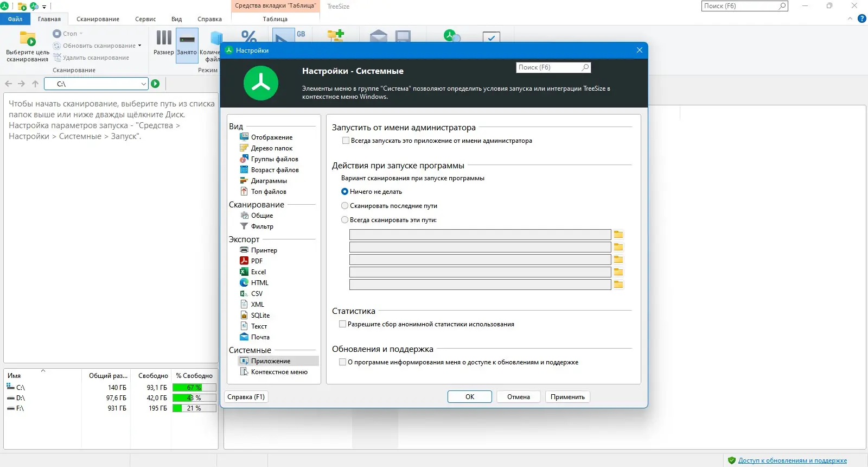This screenshot has width=868, height=467.
Task: Open dropdown arrow next to Обновить сканирование
Action: click(139, 46)
